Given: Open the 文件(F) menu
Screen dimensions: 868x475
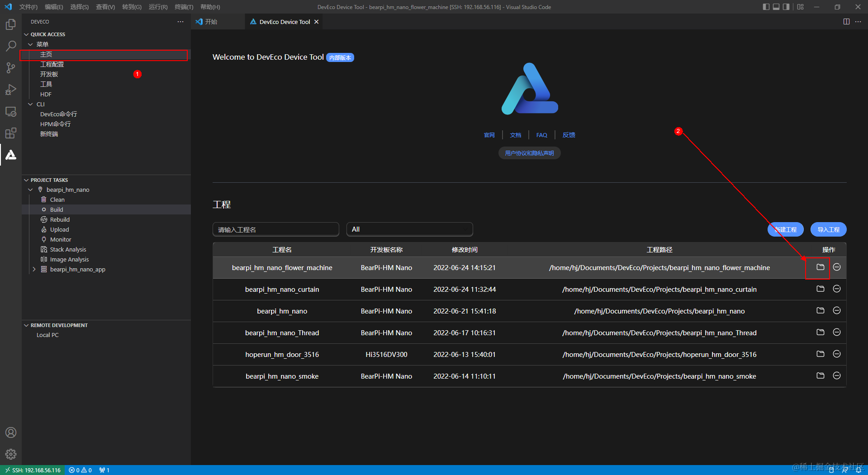Looking at the screenshot, I should click(x=28, y=7).
